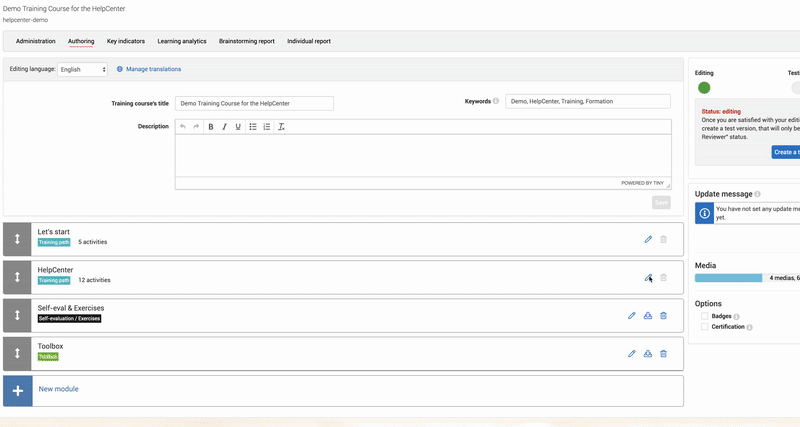800x427 pixels.
Task: Click the info icon beside Certification
Action: point(749,327)
